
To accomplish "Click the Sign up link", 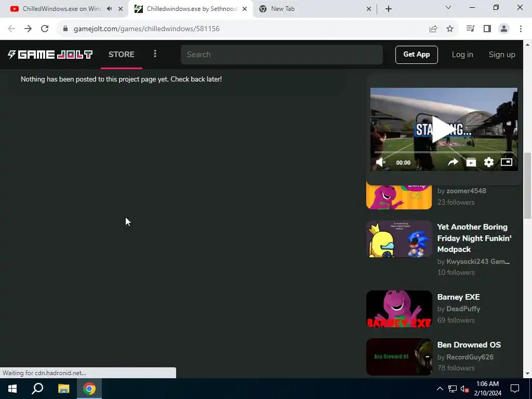I will point(502,55).
